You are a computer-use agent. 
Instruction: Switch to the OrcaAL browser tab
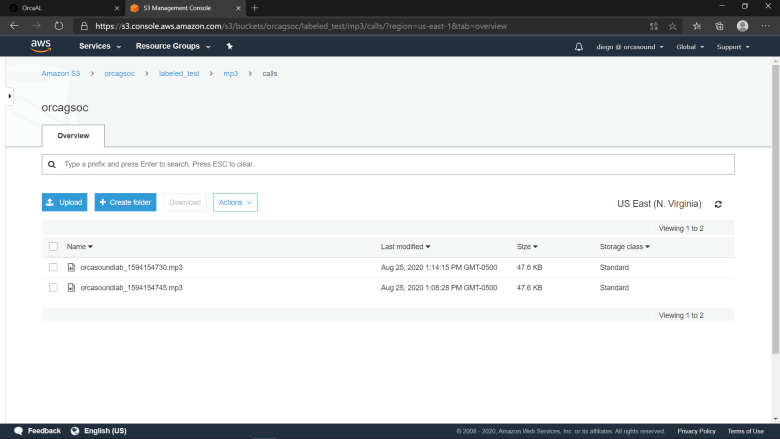[x=63, y=8]
